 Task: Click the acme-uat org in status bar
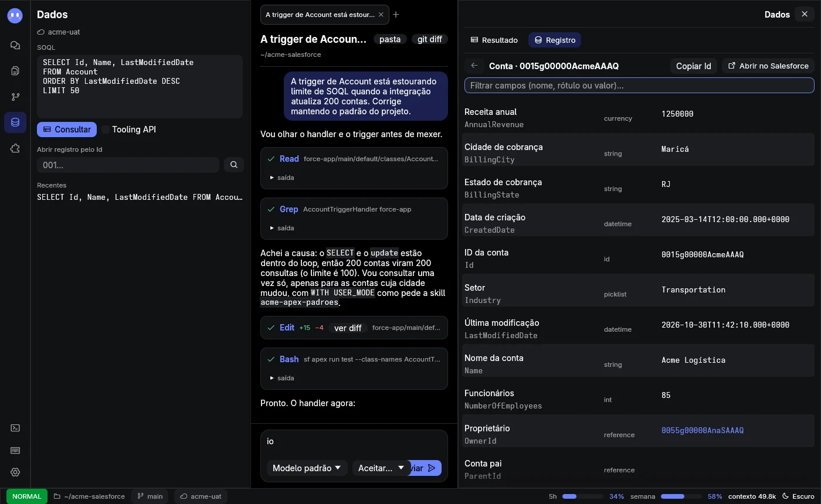201,496
